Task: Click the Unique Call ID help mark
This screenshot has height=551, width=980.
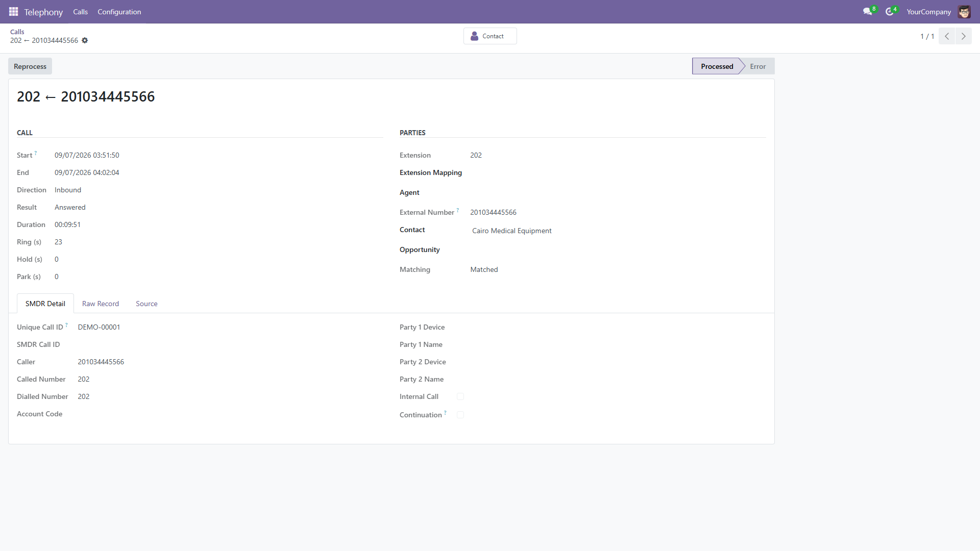Action: pyautogui.click(x=66, y=325)
